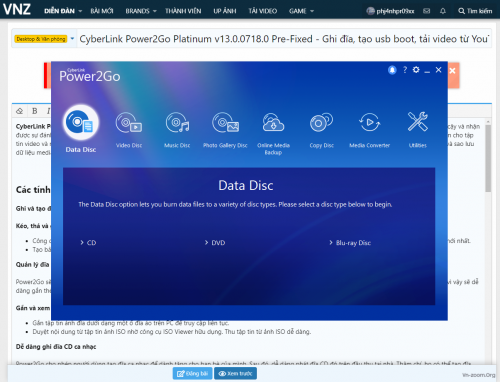The width and height of the screenshot is (500, 382).
Task: Select Online Media Backup icon
Action: point(273,123)
